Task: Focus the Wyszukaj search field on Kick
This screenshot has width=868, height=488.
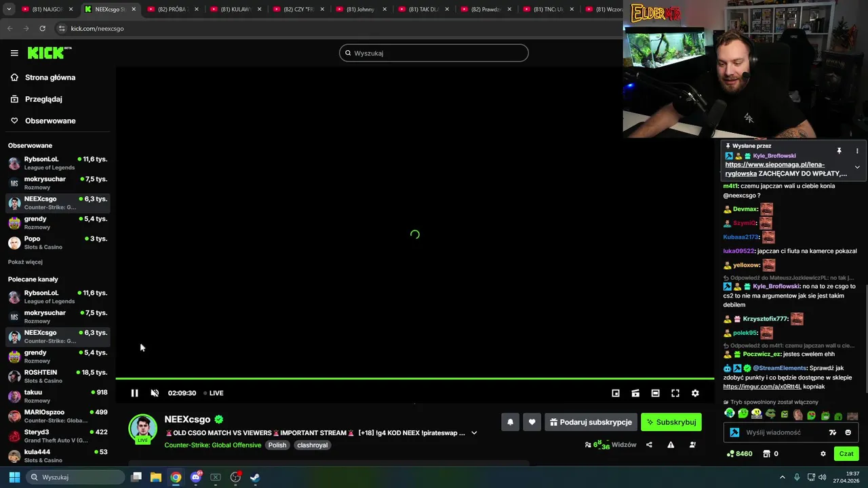Action: (x=434, y=53)
